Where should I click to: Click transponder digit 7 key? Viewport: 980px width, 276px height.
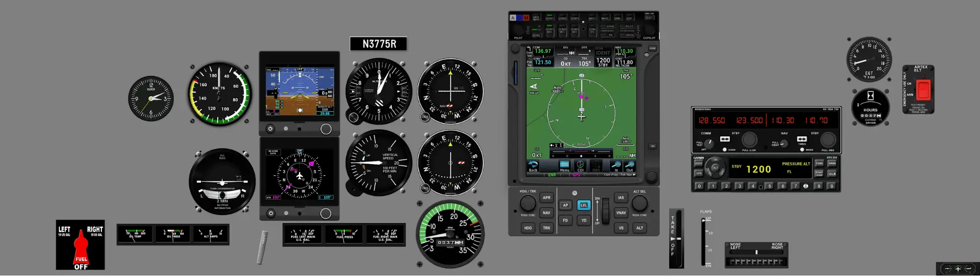point(795,186)
